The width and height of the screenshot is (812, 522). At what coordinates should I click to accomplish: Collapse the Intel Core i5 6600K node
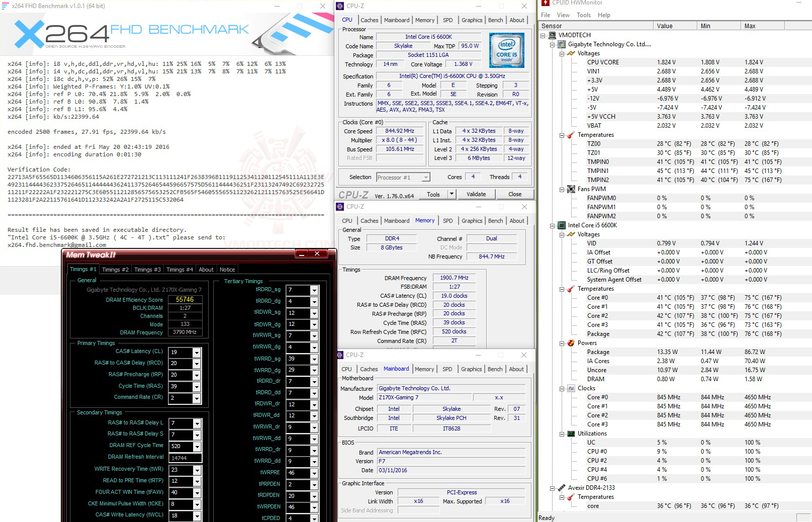(553, 226)
